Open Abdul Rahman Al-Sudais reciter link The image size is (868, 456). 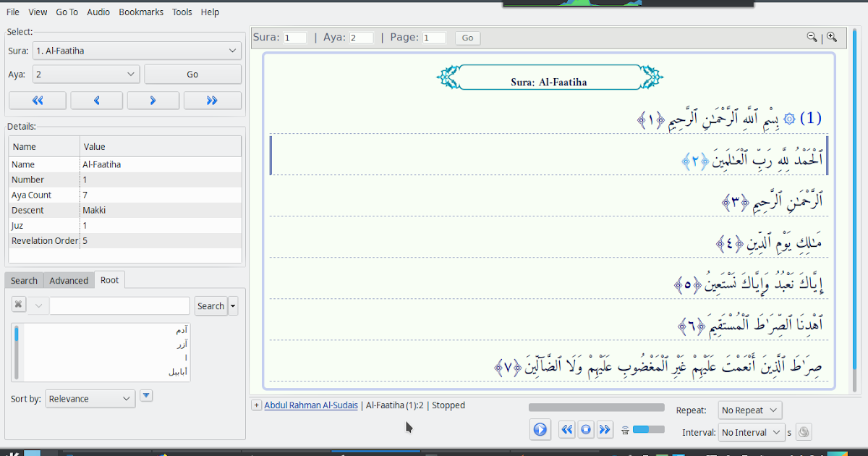point(311,405)
